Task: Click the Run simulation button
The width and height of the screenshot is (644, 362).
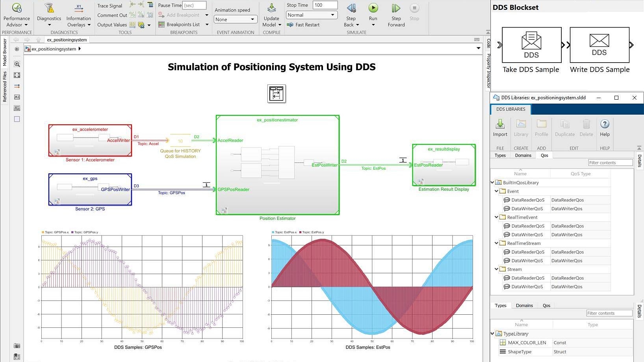Action: click(373, 8)
